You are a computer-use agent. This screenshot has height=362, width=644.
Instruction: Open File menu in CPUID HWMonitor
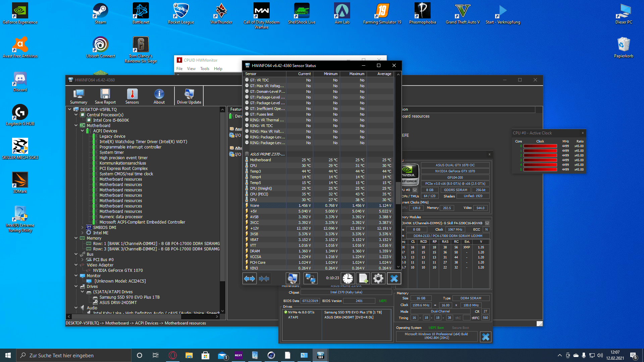(x=179, y=69)
